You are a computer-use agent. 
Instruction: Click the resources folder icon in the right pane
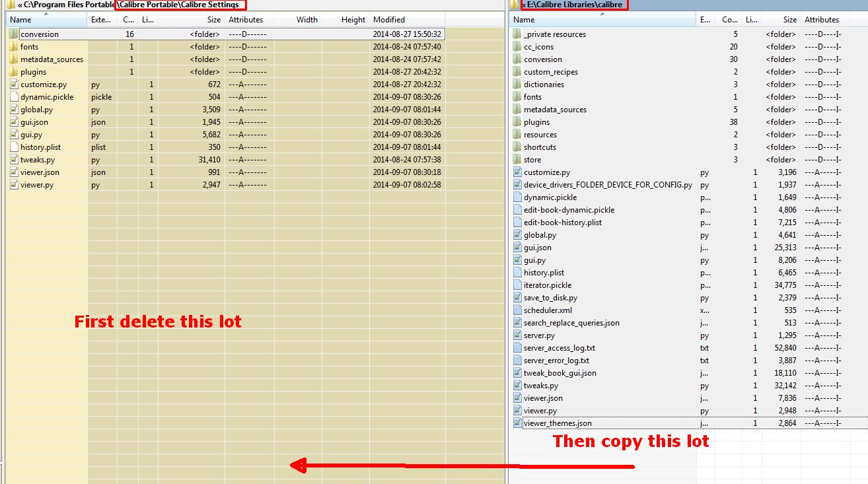click(518, 135)
